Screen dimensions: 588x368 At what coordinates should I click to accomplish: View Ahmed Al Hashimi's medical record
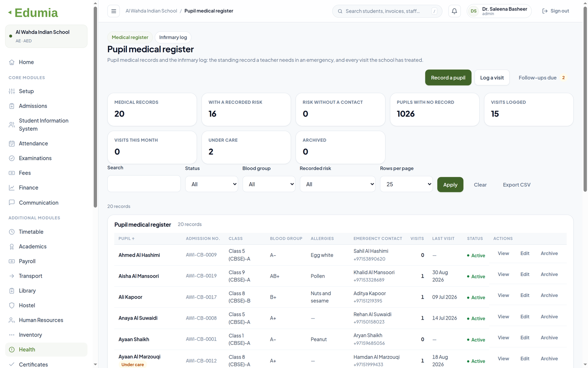[503, 254]
